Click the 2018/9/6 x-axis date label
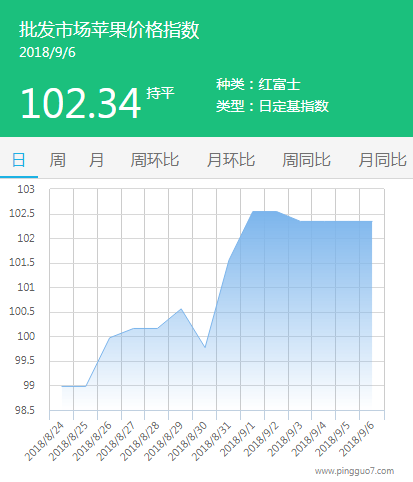The height and width of the screenshot is (482, 413). (357, 439)
